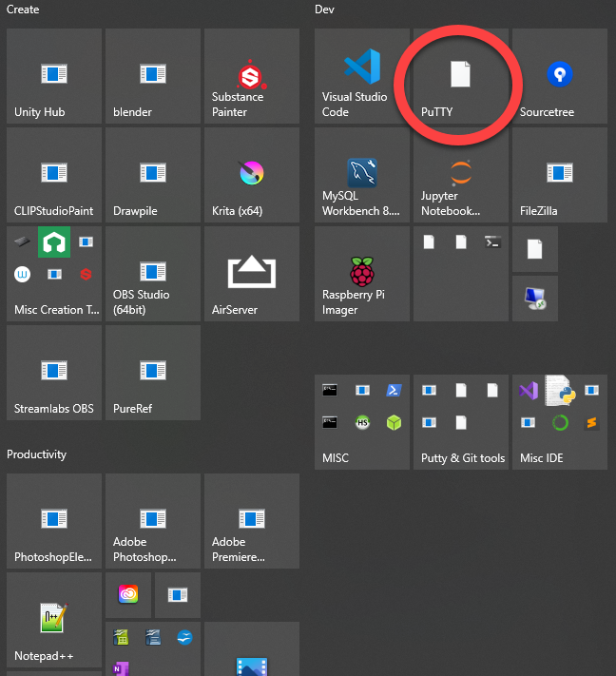The width and height of the screenshot is (616, 676).
Task: Click the Create group header
Action: pyautogui.click(x=23, y=10)
